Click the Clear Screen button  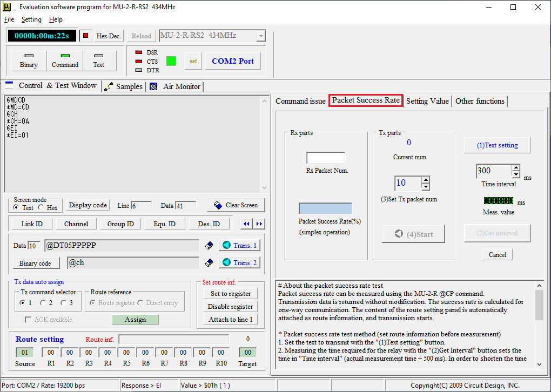pyautogui.click(x=236, y=205)
